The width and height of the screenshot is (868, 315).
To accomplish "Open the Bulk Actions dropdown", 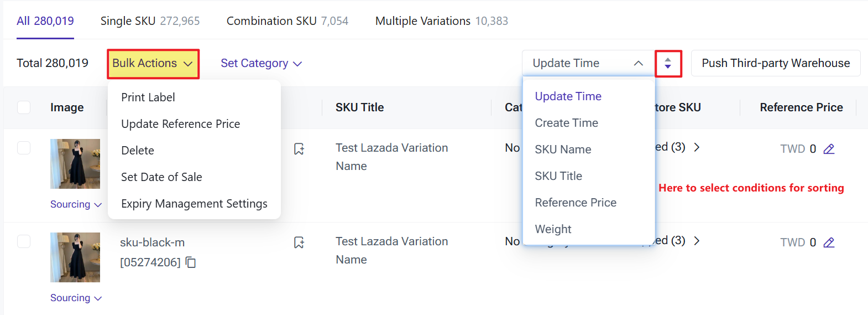I will (153, 64).
